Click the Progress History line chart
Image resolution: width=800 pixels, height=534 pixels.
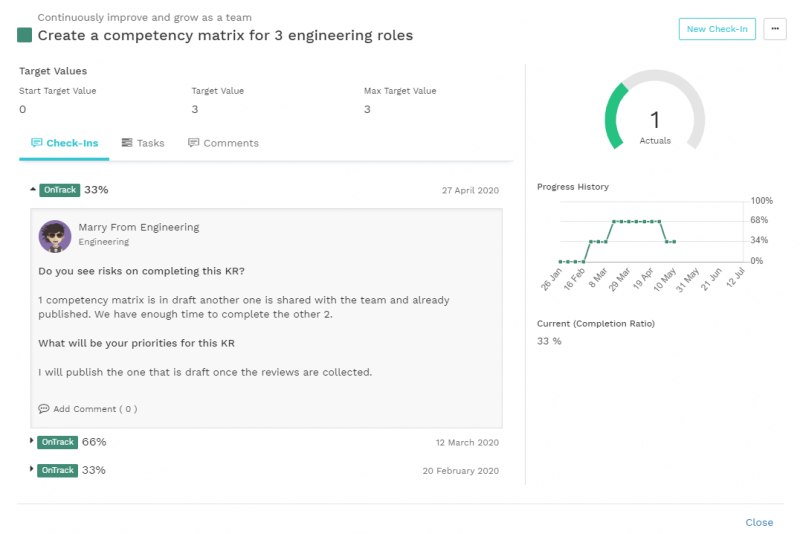coord(638,231)
